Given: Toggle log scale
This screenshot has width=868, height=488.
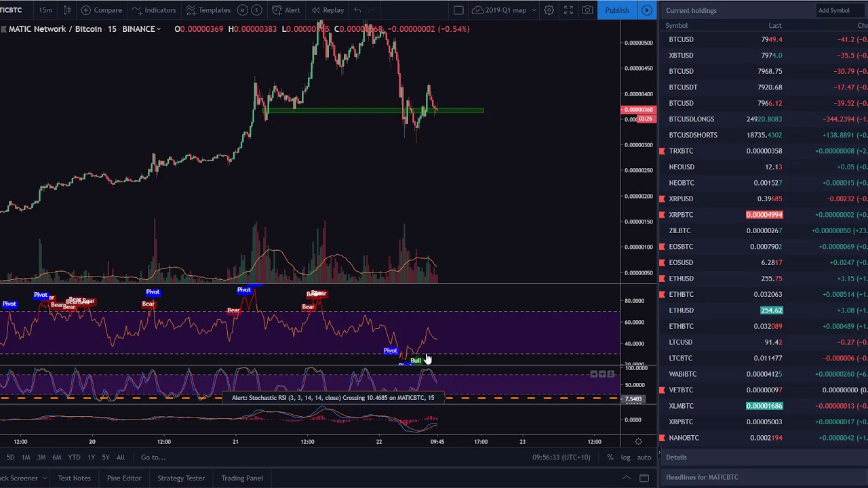Looking at the screenshot, I should (625, 457).
